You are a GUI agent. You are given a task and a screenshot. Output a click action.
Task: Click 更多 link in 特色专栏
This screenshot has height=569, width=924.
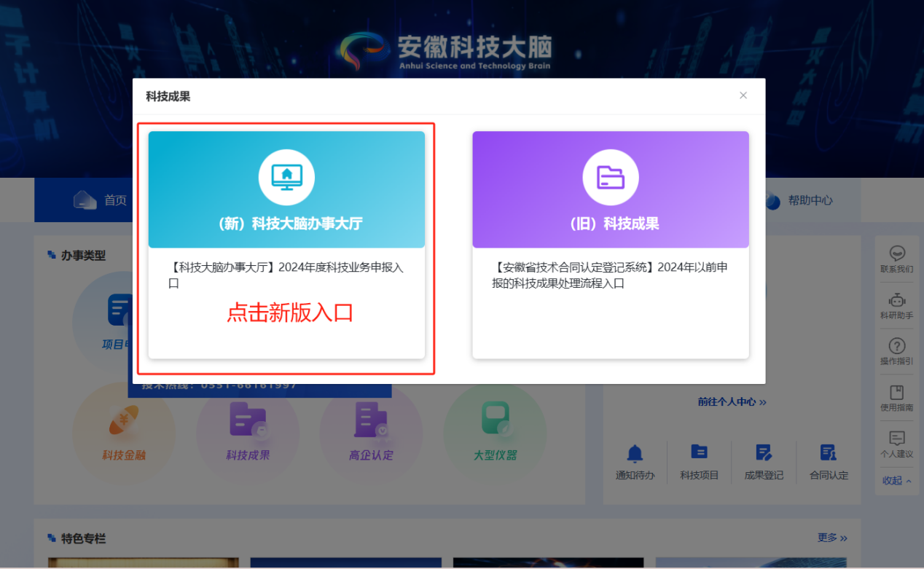(x=832, y=538)
